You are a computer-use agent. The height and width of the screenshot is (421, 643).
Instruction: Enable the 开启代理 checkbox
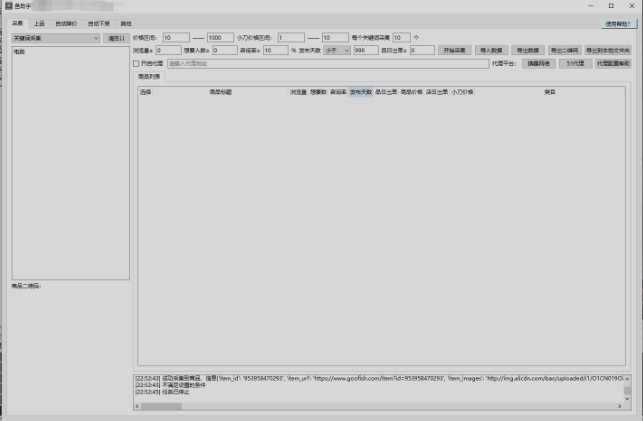[x=137, y=63]
